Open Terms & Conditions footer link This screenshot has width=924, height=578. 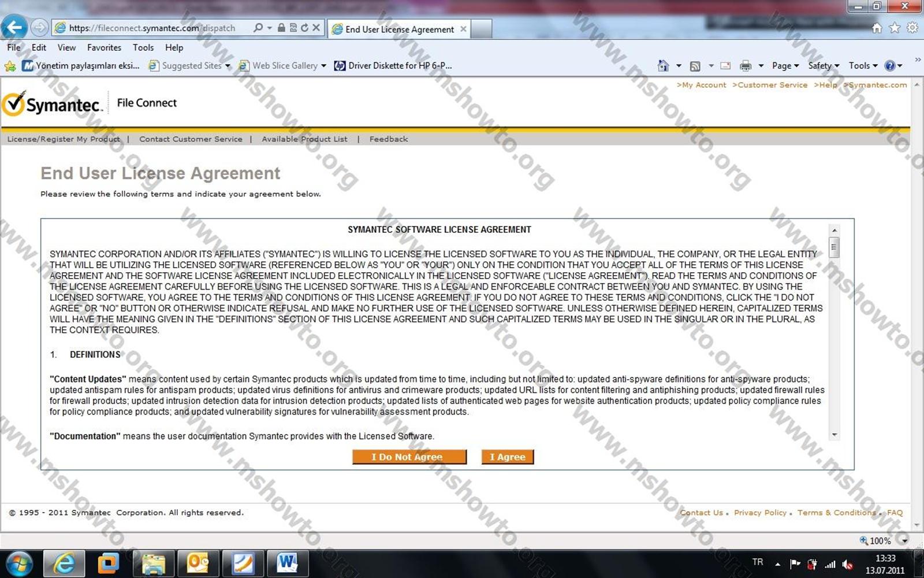pyautogui.click(x=836, y=513)
